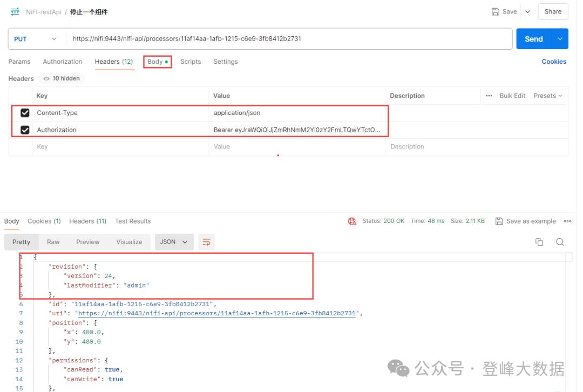The image size is (583, 392).
Task: Uncheck the Authorization header checkbox
Action: (x=25, y=130)
